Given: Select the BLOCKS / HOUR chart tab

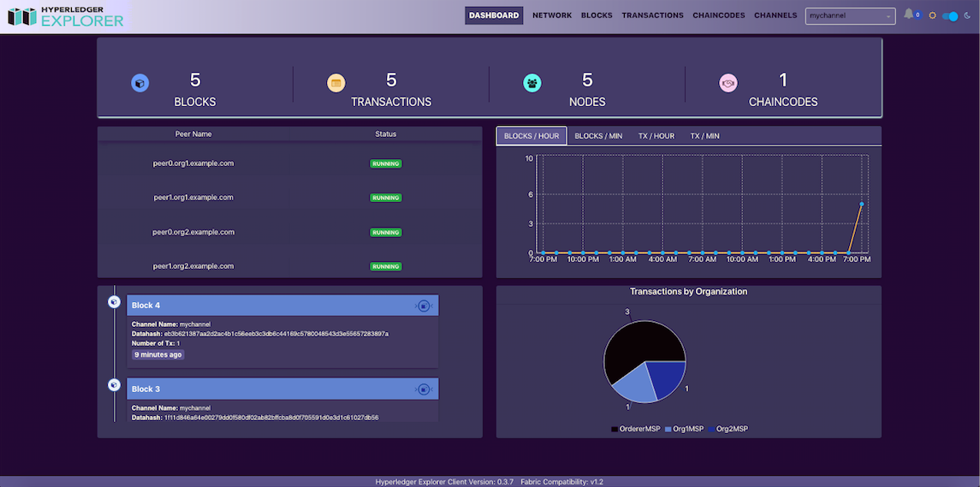Looking at the screenshot, I should point(532,136).
